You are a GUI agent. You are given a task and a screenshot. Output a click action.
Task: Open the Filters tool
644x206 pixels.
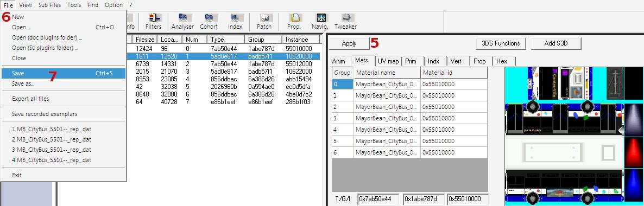click(153, 21)
